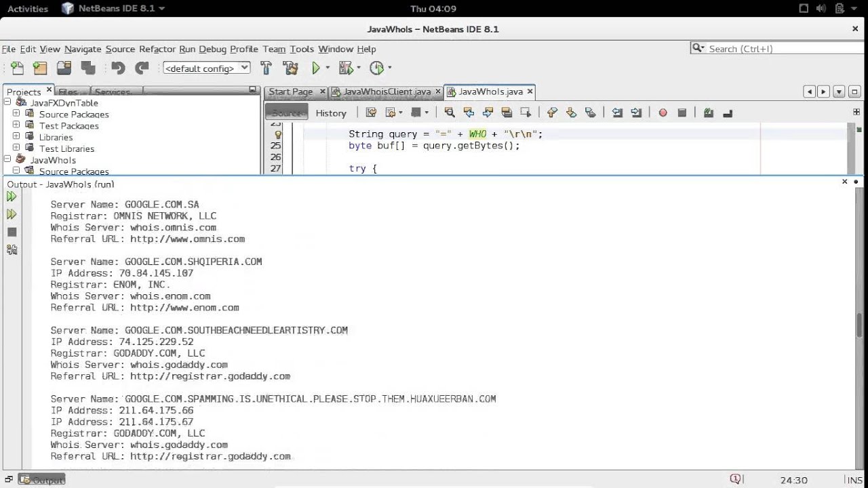Toggle bookmark on current line
The image size is (868, 488).
590,113
